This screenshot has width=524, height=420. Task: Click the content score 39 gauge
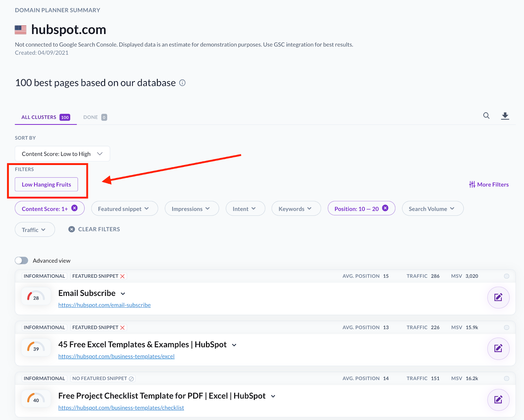(36, 347)
